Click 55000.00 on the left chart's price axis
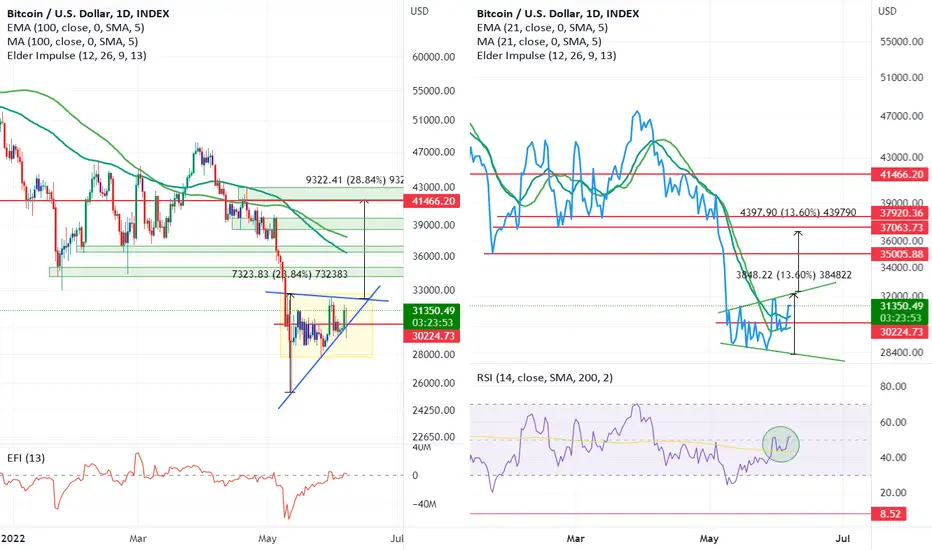The image size is (932, 550). point(433,91)
